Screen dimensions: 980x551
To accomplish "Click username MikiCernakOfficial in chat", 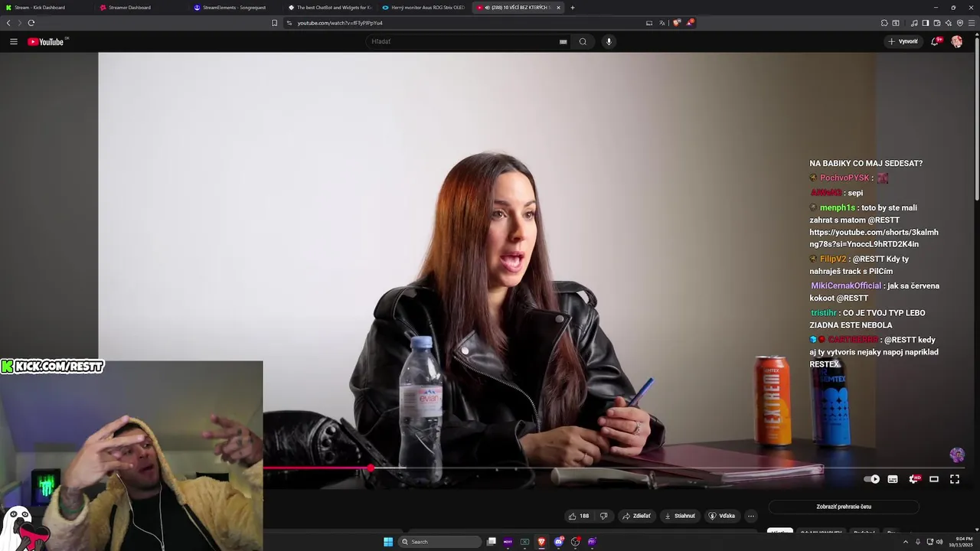I will coord(846,285).
